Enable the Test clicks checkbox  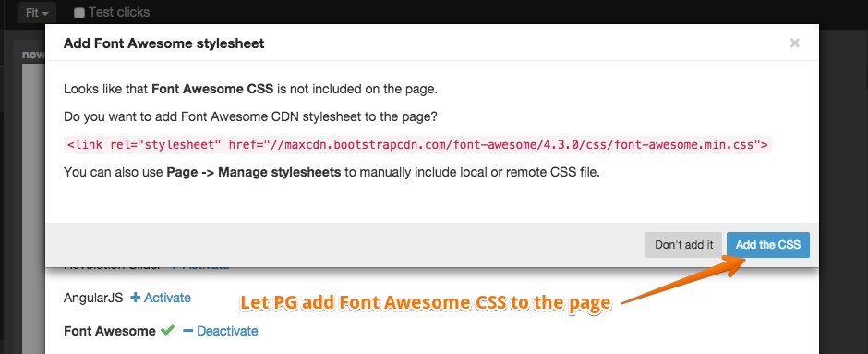coord(79,13)
